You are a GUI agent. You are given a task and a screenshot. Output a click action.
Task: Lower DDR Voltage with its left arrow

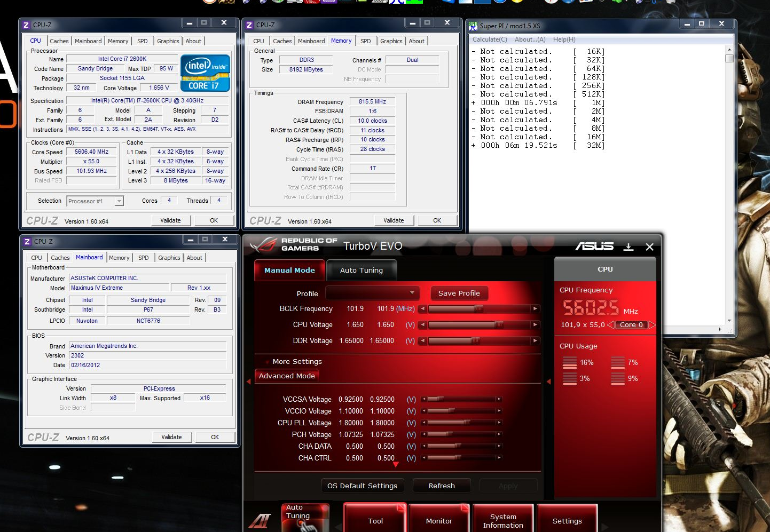tap(422, 340)
